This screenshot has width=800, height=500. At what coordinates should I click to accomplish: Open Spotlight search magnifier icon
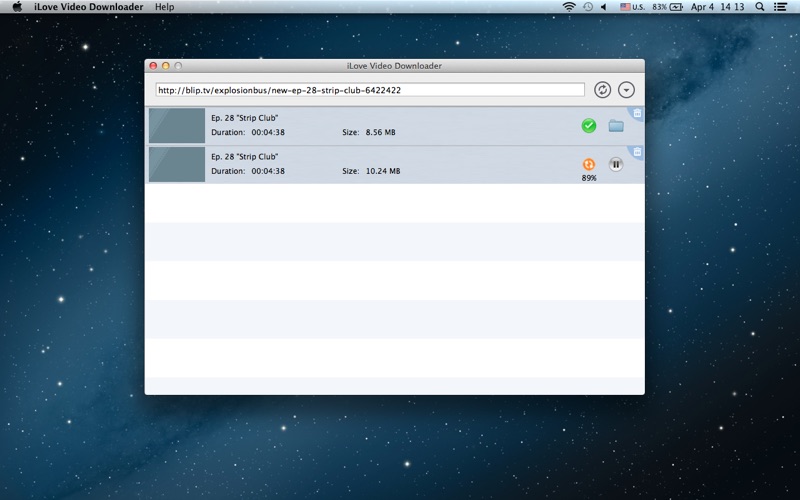click(x=760, y=7)
